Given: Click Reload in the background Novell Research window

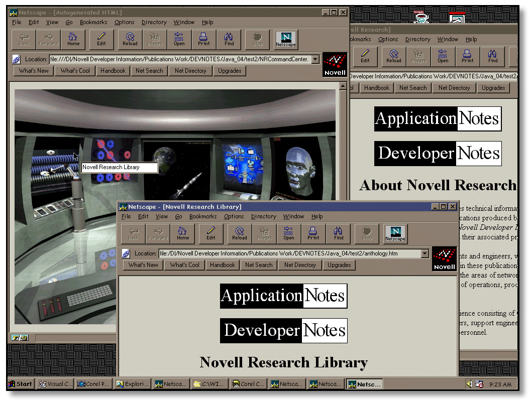Looking at the screenshot, I should (393, 57).
